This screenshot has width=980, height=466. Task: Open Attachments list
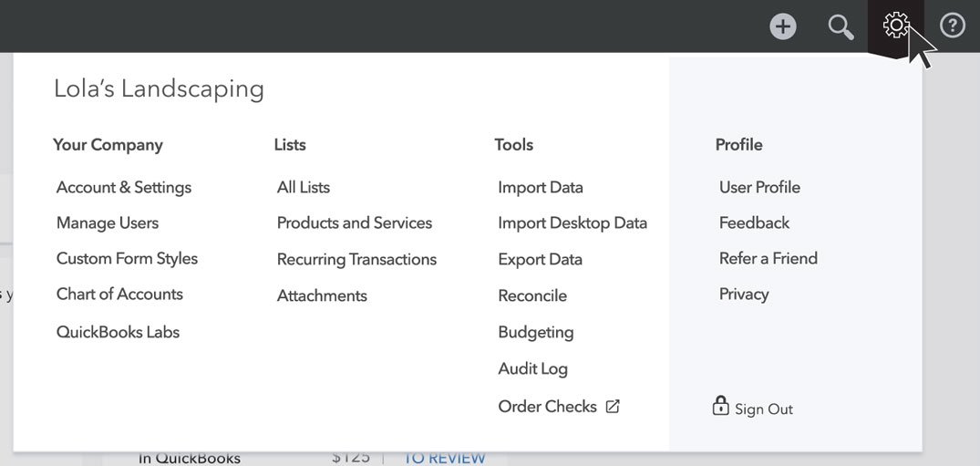(x=322, y=295)
